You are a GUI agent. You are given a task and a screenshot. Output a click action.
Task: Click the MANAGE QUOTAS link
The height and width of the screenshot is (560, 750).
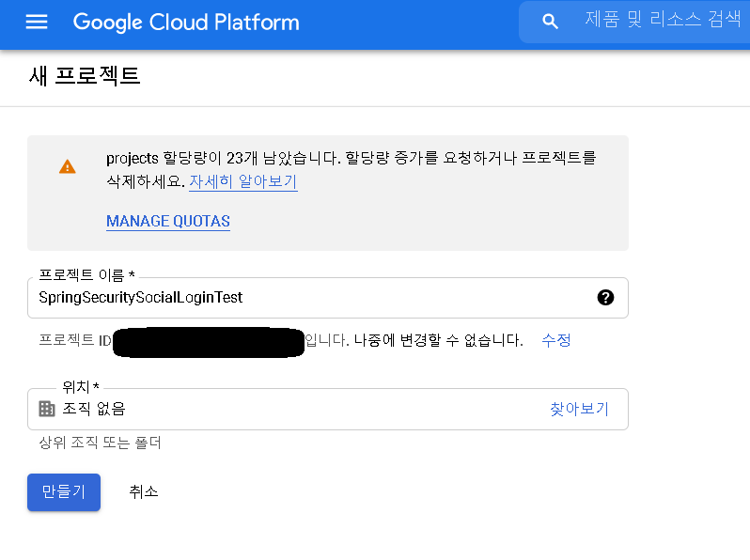coord(168,221)
